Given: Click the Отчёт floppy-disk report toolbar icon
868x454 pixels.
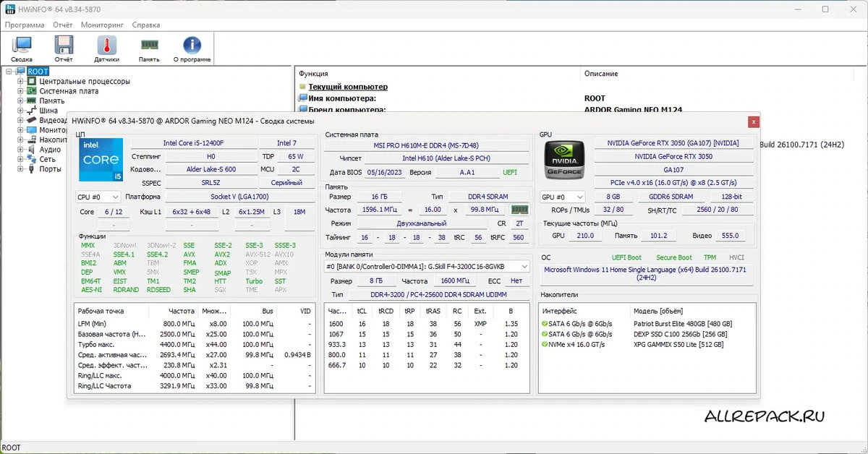Looking at the screenshot, I should pyautogui.click(x=64, y=49).
